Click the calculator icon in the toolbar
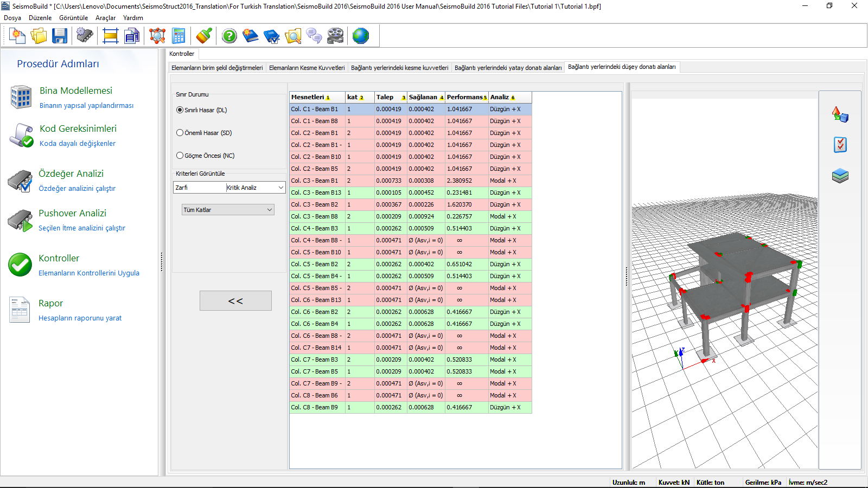Screen dimensions: 868x488 point(178,36)
